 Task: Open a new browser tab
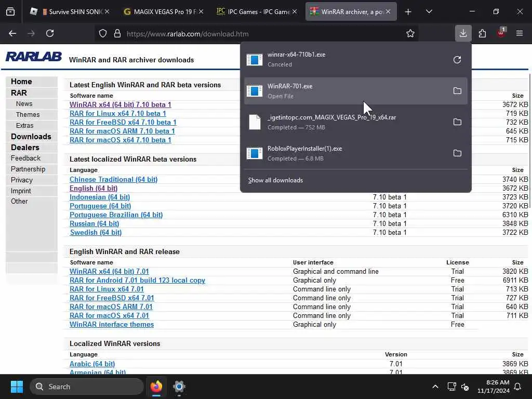tap(408, 12)
